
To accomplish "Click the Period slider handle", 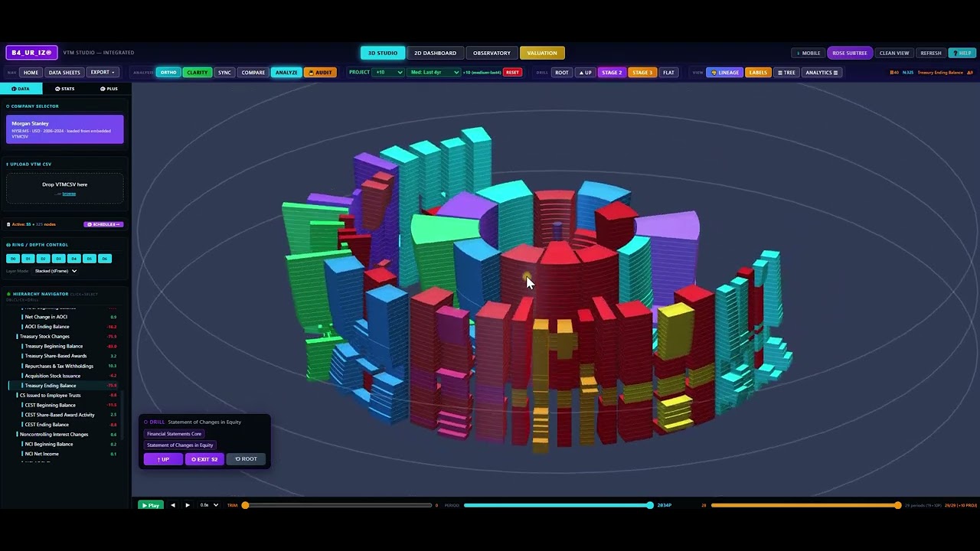I will [650, 505].
